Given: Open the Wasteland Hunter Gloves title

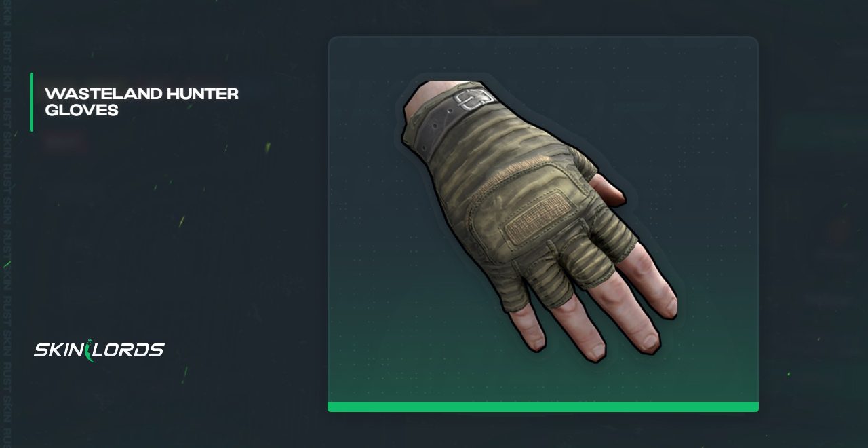Looking at the screenshot, I should pyautogui.click(x=141, y=102).
